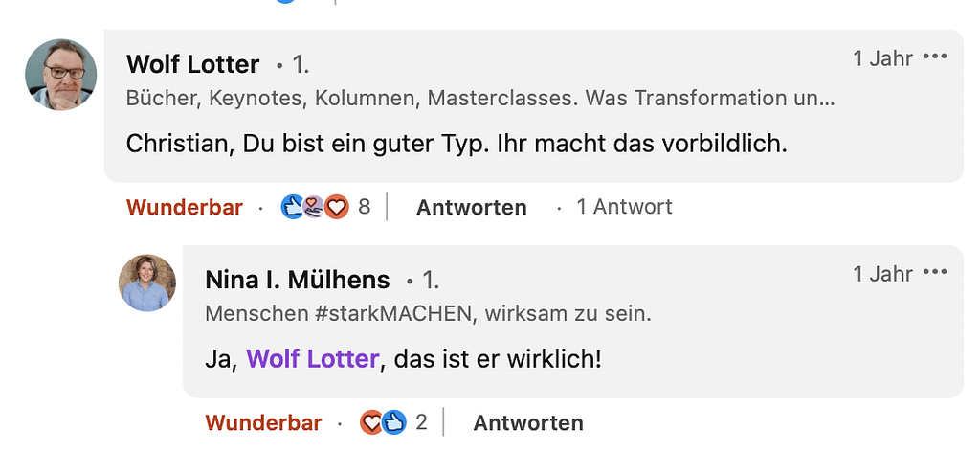Click Wolf Lotter's headline starting with "Bücher, Keynotes"
This screenshot has width=980, height=453.
pos(480,98)
